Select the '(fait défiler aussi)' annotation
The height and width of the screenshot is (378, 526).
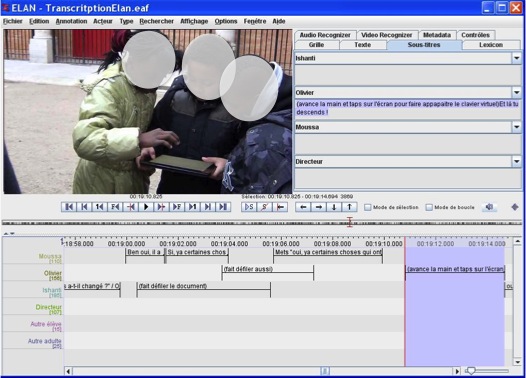[268, 269]
